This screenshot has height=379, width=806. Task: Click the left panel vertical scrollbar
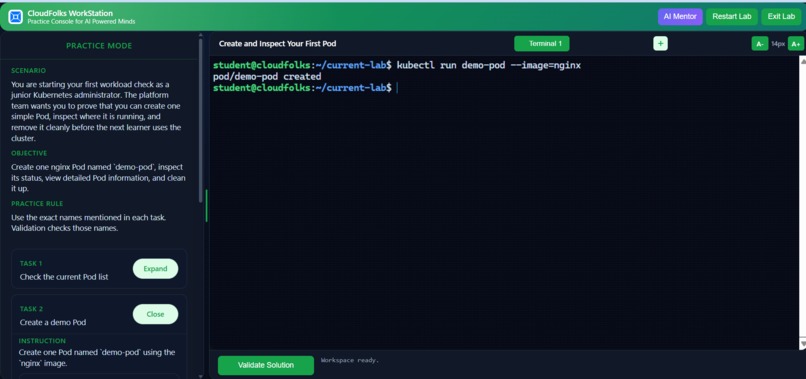pos(200,121)
